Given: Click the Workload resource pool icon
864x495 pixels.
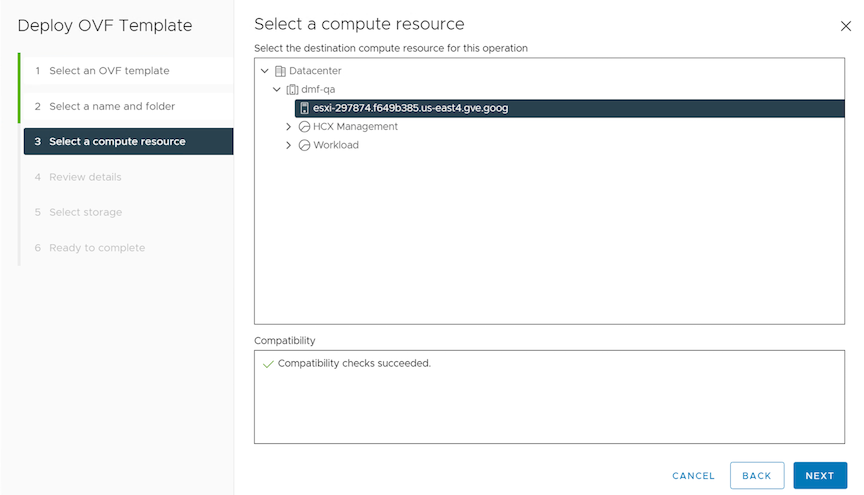Looking at the screenshot, I should [304, 146].
